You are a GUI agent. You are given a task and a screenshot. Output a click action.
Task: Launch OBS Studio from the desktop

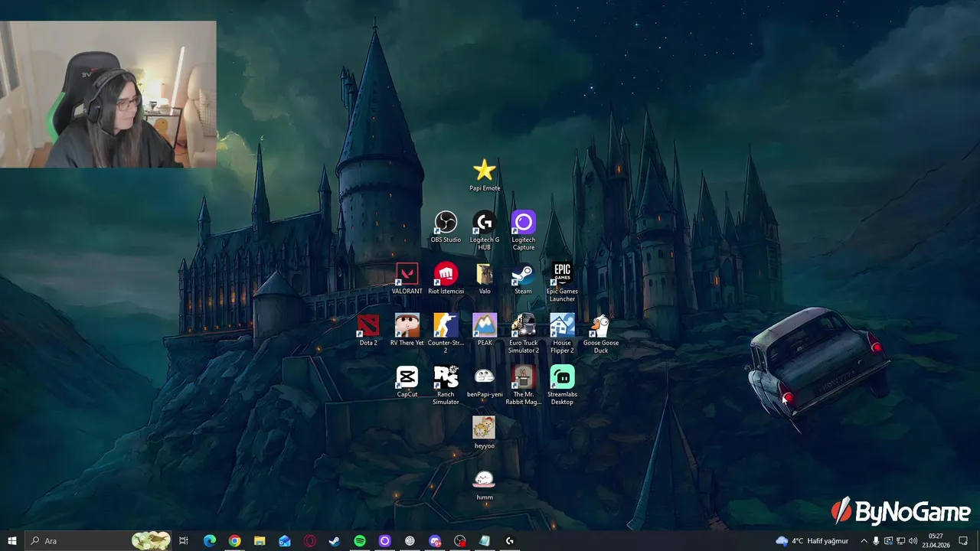coord(446,227)
